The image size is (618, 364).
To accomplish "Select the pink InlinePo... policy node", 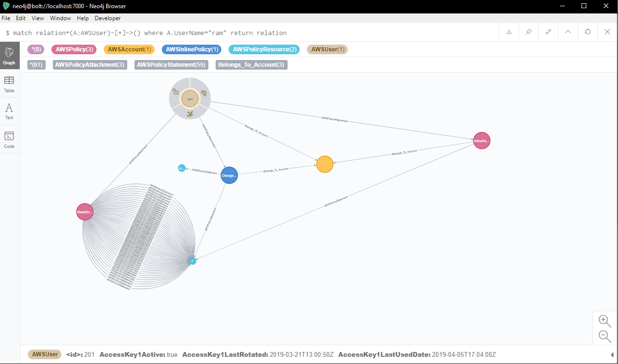I will click(482, 141).
